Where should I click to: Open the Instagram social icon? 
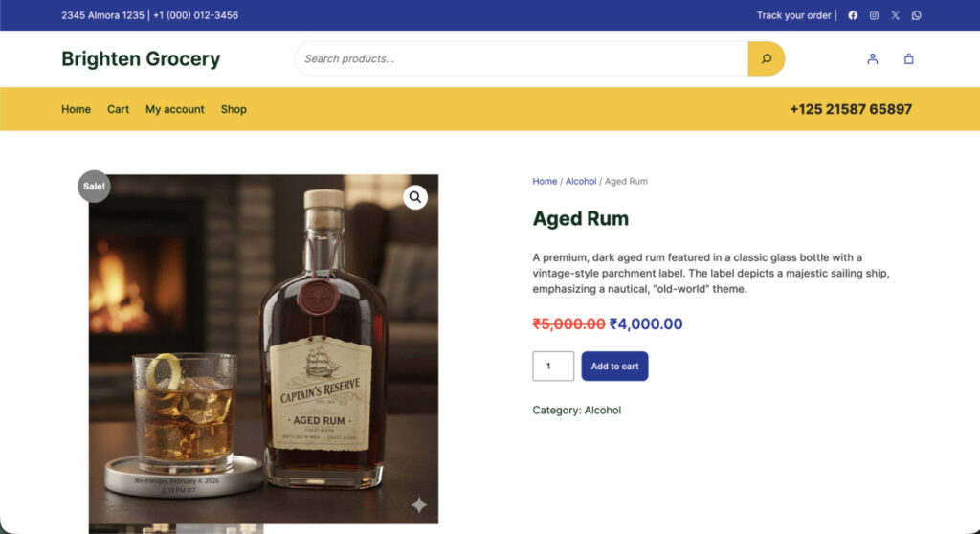pos(874,15)
